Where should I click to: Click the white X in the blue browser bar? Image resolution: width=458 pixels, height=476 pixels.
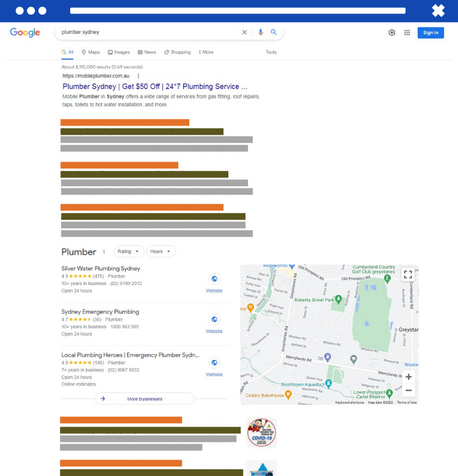(x=438, y=10)
